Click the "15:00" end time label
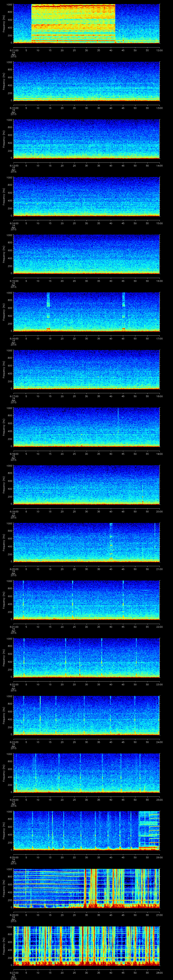This screenshot has width=173, height=980. [x=159, y=223]
